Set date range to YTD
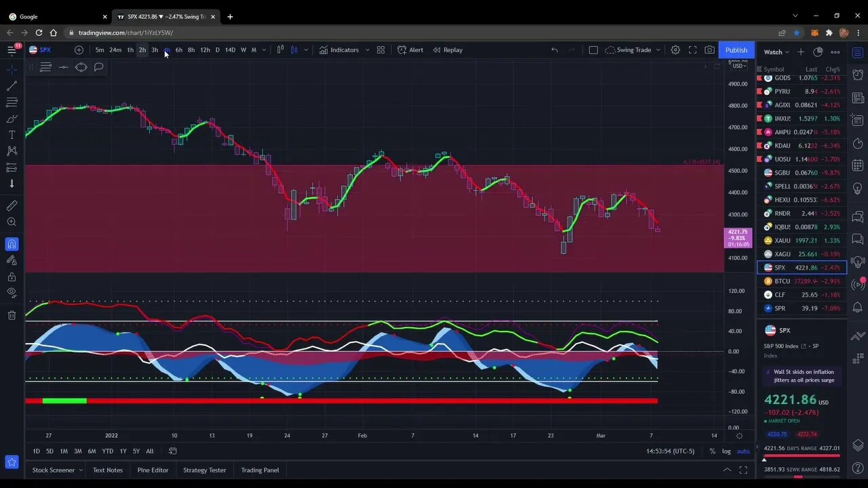This screenshot has width=868, height=488. click(x=107, y=451)
